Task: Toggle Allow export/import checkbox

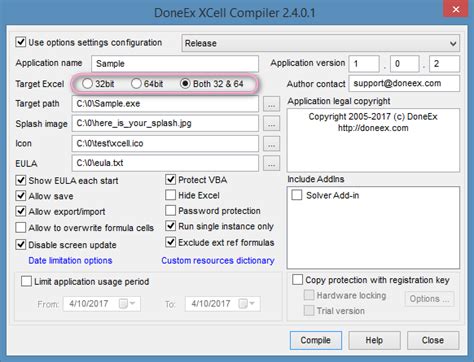Action: (x=21, y=211)
